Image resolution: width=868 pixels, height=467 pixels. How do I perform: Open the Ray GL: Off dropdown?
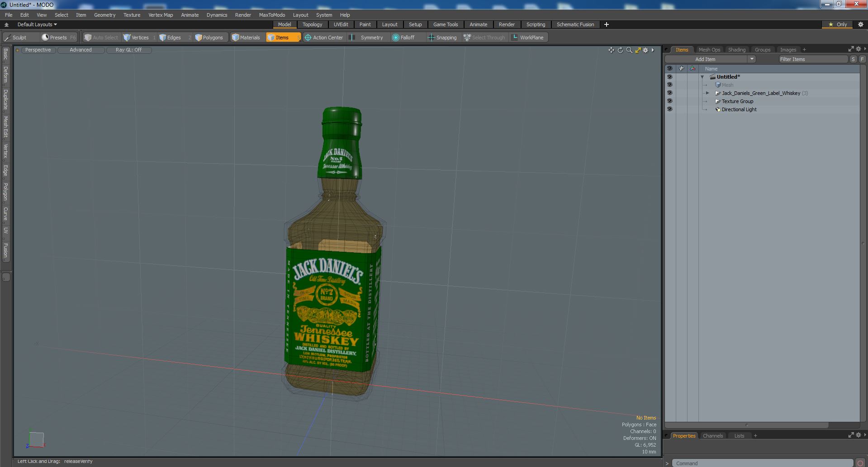(128, 50)
